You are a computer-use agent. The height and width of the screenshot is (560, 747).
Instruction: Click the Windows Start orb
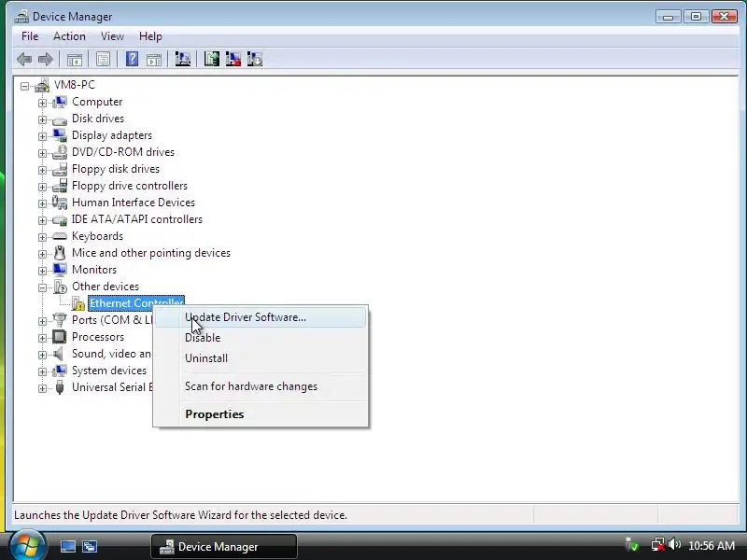pos(27,545)
